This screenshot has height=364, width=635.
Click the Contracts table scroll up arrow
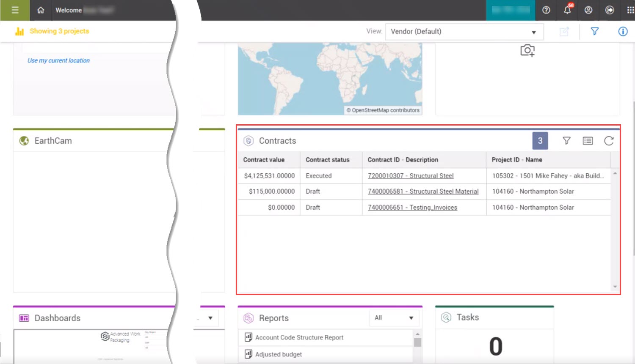pos(615,173)
